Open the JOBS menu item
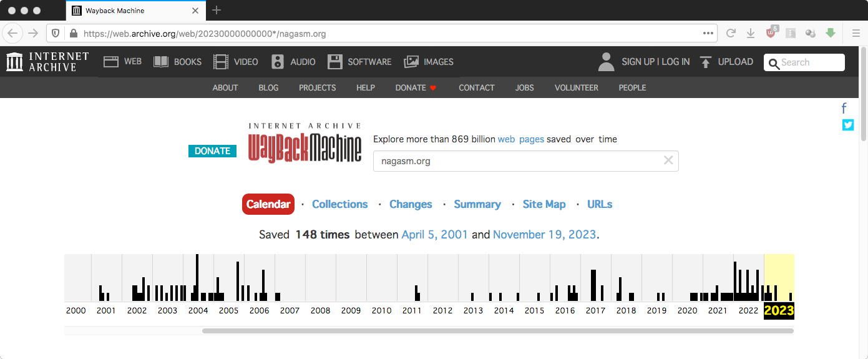Viewport: 868px width, 359px height. 525,88
